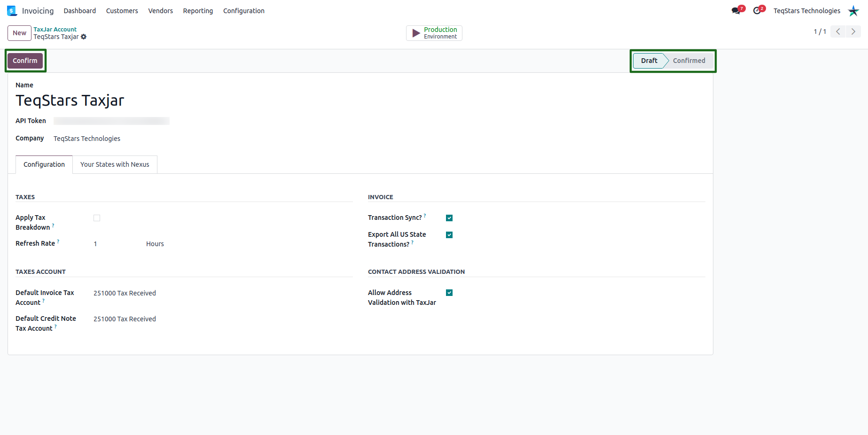Toggle Allow Address Validation with TaxJar checkbox
Screen dimensions: 868x435
tap(449, 293)
